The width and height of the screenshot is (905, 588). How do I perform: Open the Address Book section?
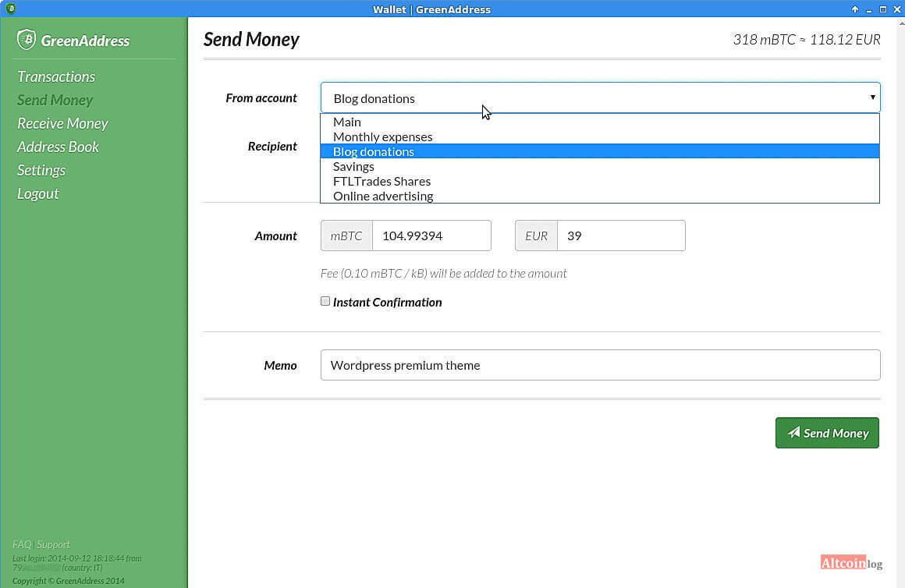(58, 147)
